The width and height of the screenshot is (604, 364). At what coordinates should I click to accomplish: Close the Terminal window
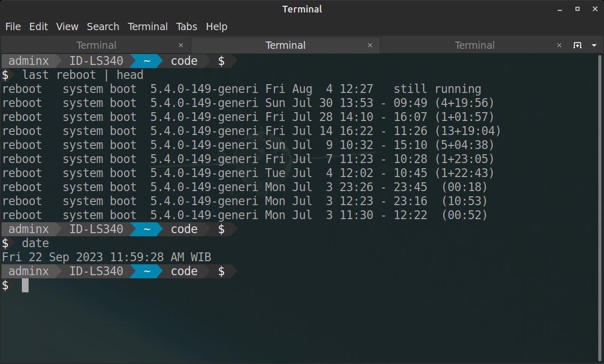[x=595, y=9]
